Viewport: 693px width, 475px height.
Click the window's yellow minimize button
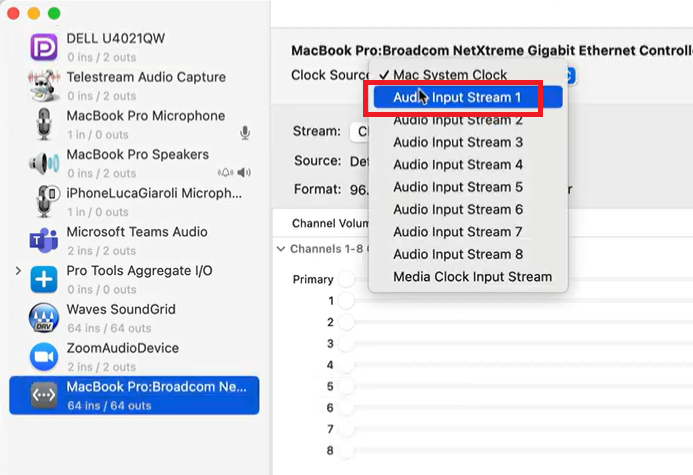(x=34, y=13)
